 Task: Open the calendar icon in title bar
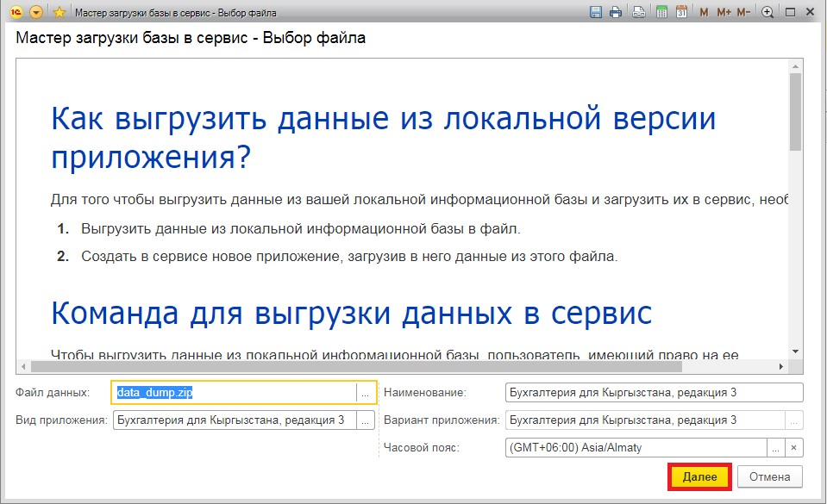[x=681, y=12]
